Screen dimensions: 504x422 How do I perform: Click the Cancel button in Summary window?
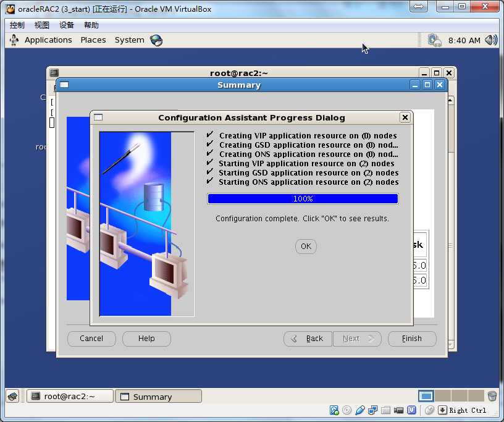tap(91, 339)
